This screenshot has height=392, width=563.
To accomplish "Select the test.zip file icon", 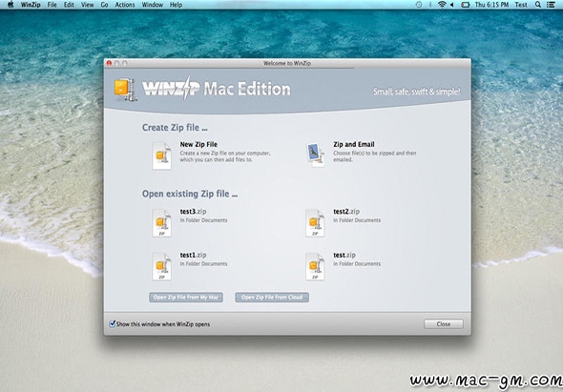I will [315, 266].
